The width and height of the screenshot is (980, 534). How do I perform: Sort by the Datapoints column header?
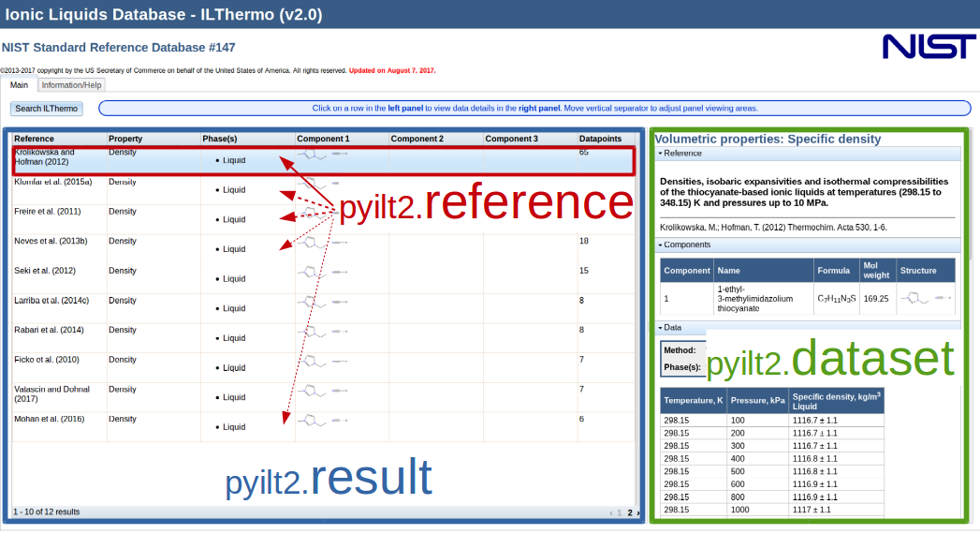[607, 139]
